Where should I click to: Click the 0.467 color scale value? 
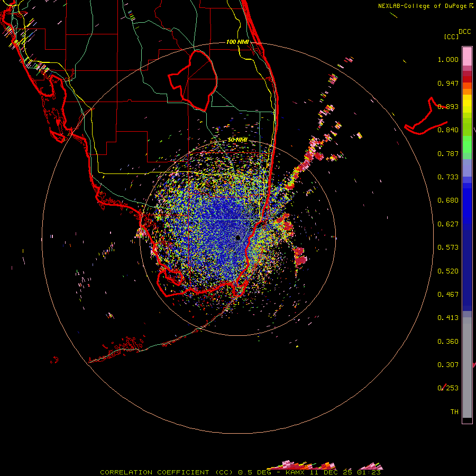448,295
